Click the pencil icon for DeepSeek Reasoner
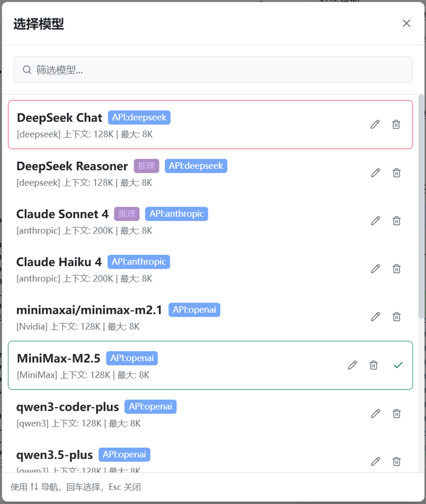 coord(376,173)
